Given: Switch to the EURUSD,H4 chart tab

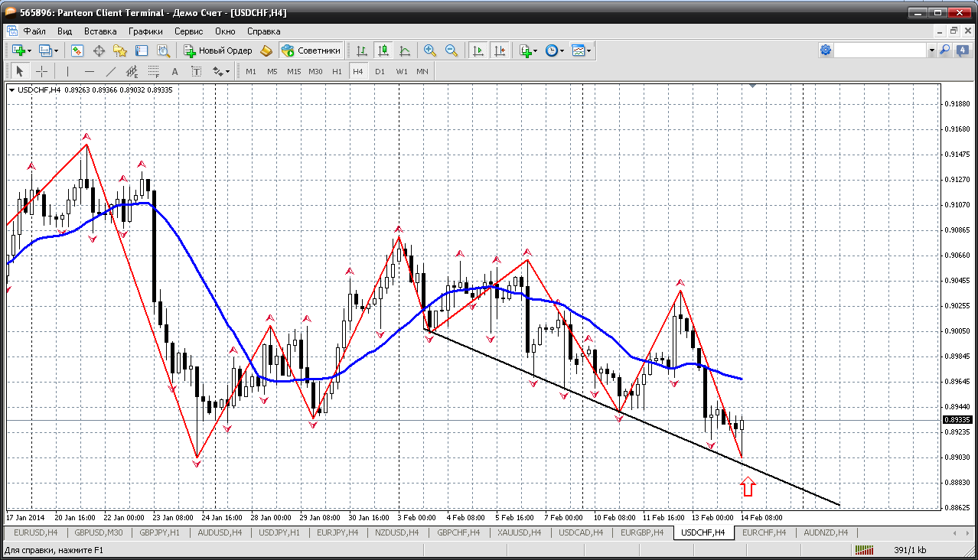Looking at the screenshot, I should point(35,532).
